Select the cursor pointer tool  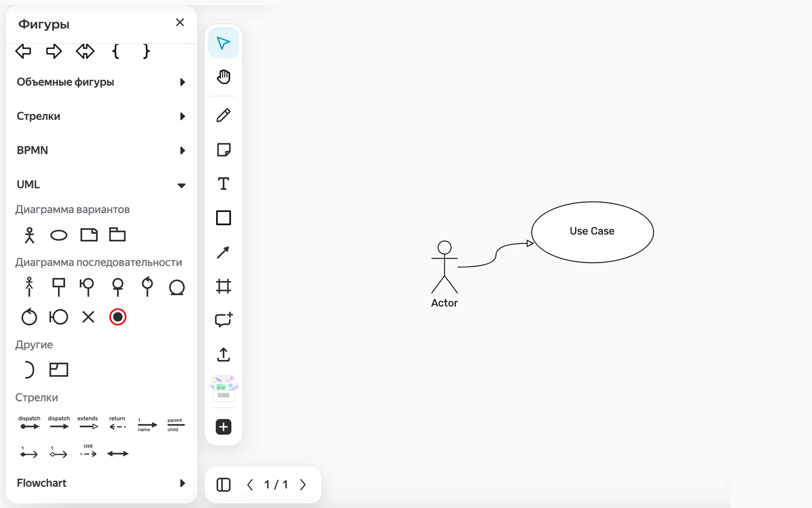tap(223, 43)
